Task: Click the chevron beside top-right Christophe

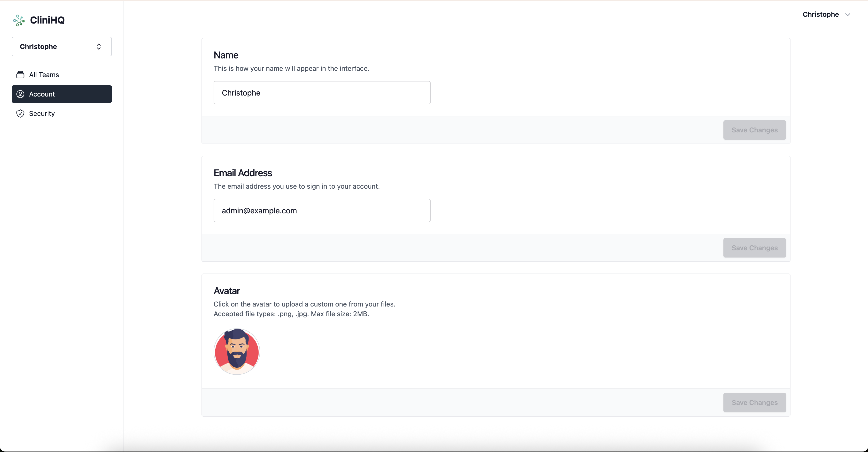Action: (x=847, y=15)
